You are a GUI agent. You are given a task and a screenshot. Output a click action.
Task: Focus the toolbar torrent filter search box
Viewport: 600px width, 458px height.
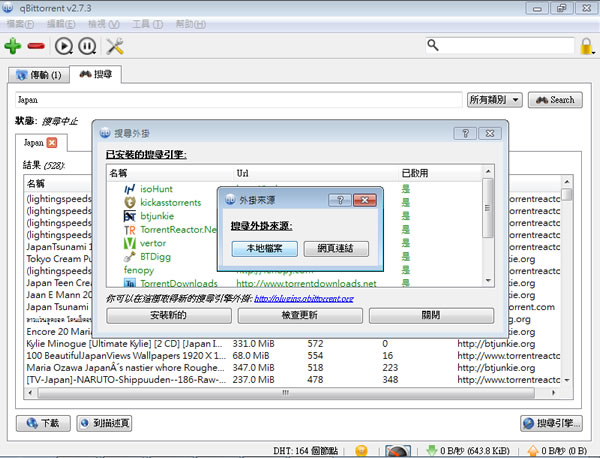(x=500, y=46)
